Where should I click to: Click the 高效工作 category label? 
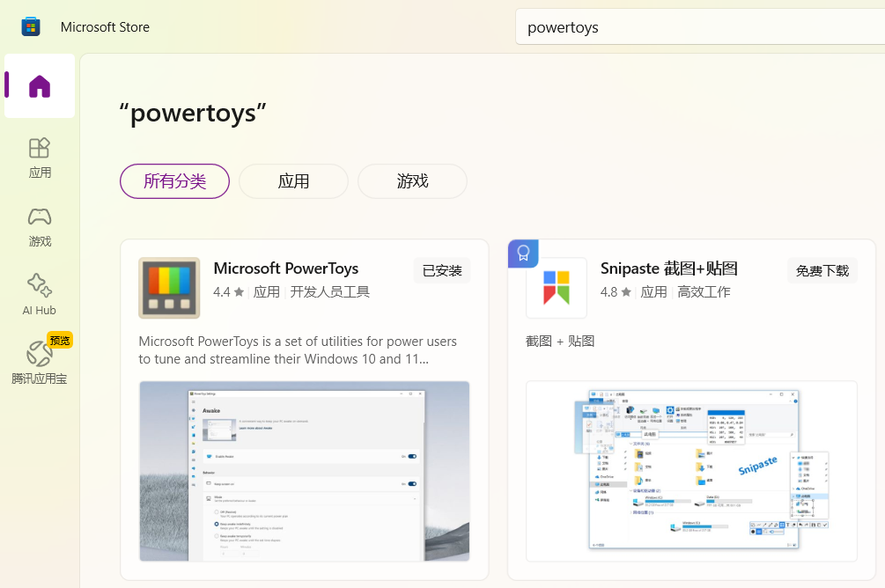pos(704,291)
